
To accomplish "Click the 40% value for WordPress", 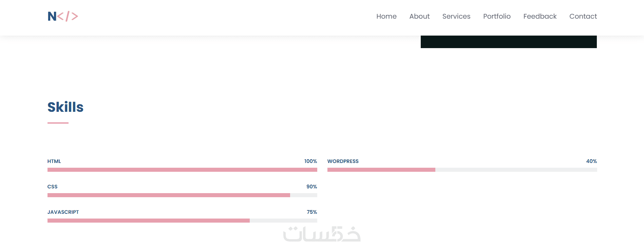I will [591, 161].
